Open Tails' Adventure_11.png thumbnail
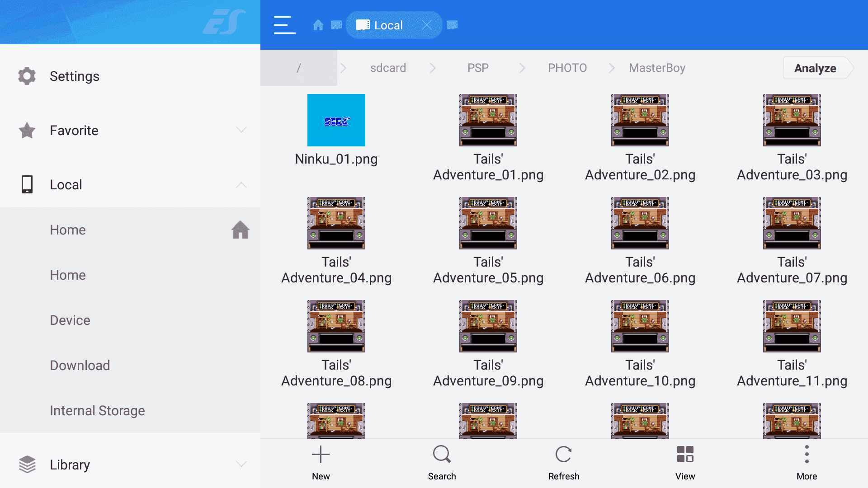 (792, 326)
